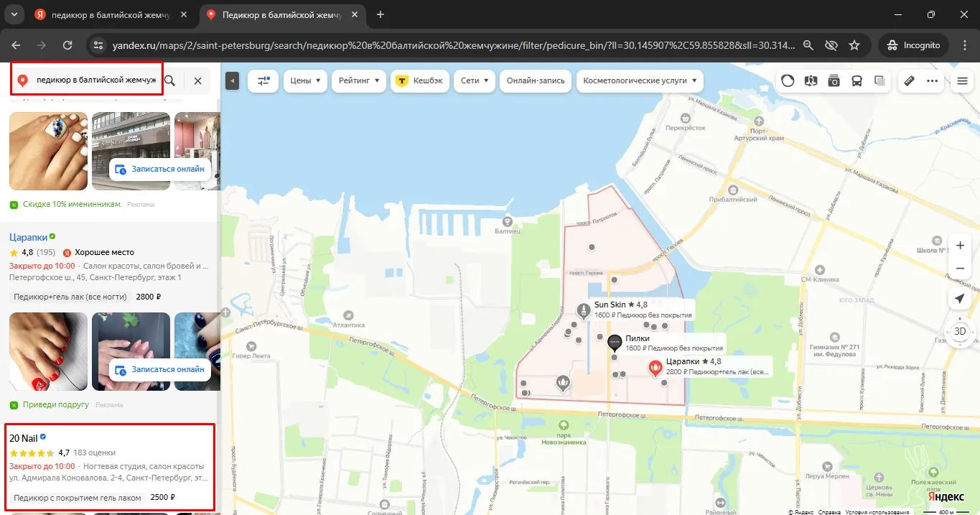Toggle the Кешбэк filter
This screenshot has height=515, width=980.
(421, 81)
